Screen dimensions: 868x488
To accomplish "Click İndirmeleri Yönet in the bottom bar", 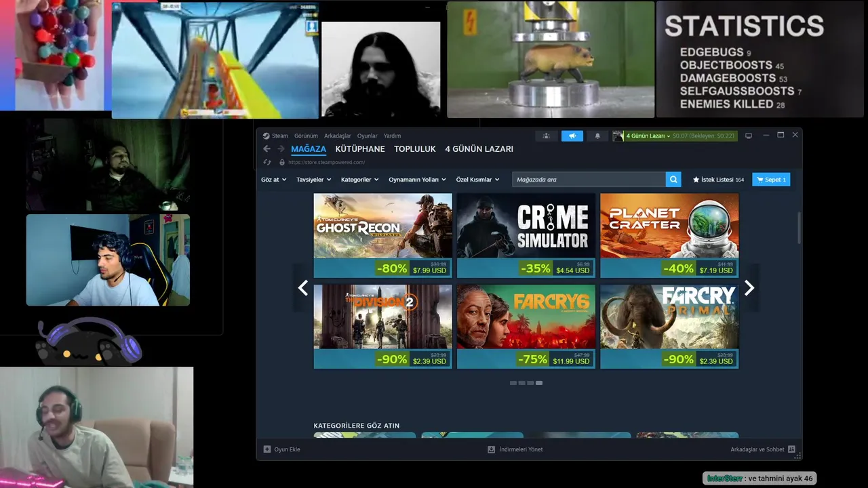I will click(515, 449).
